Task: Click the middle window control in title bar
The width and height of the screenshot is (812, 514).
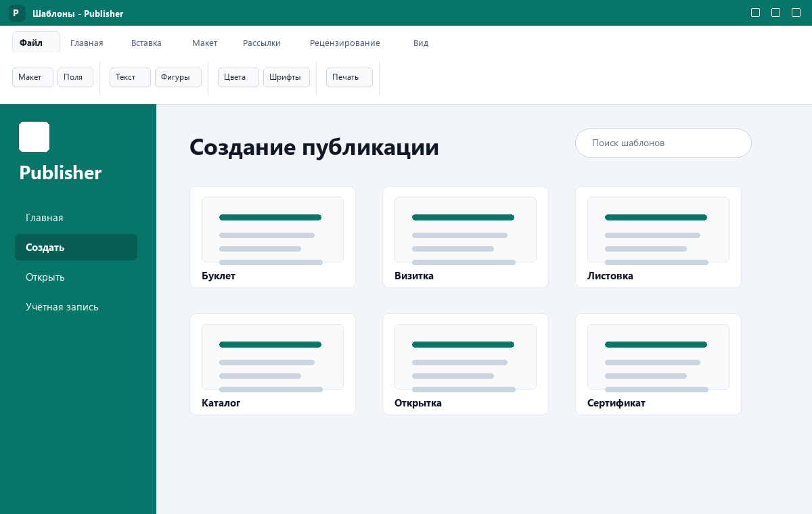Action: pos(776,13)
